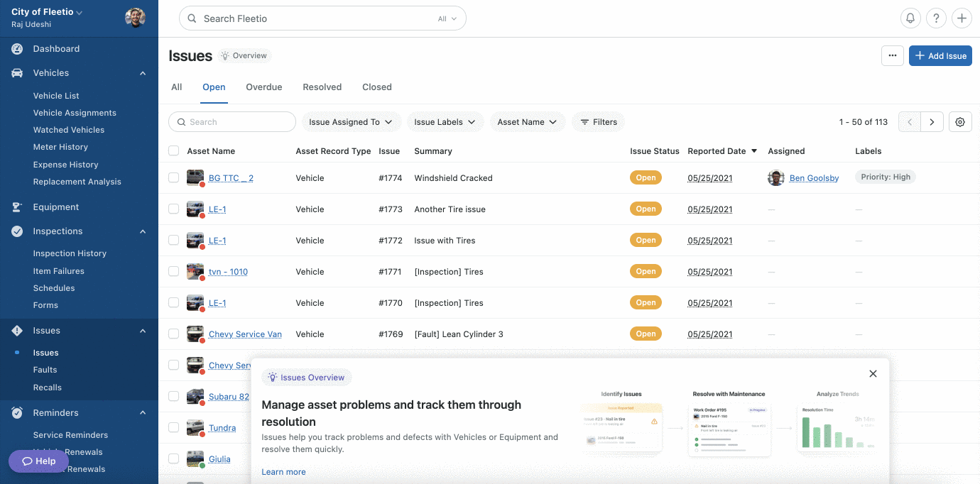Image resolution: width=980 pixels, height=484 pixels.
Task: Click the tvn - 1010 vehicle thumbnail
Action: click(195, 272)
